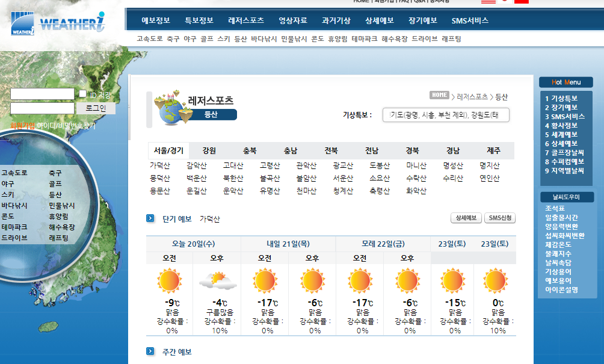Viewport: 604px width, 364px height.
Task: Open the 상세예보 top menu
Action: [x=380, y=20]
